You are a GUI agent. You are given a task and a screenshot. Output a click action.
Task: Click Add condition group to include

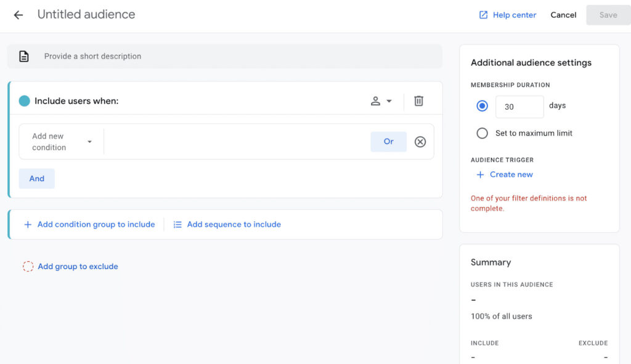tap(96, 225)
